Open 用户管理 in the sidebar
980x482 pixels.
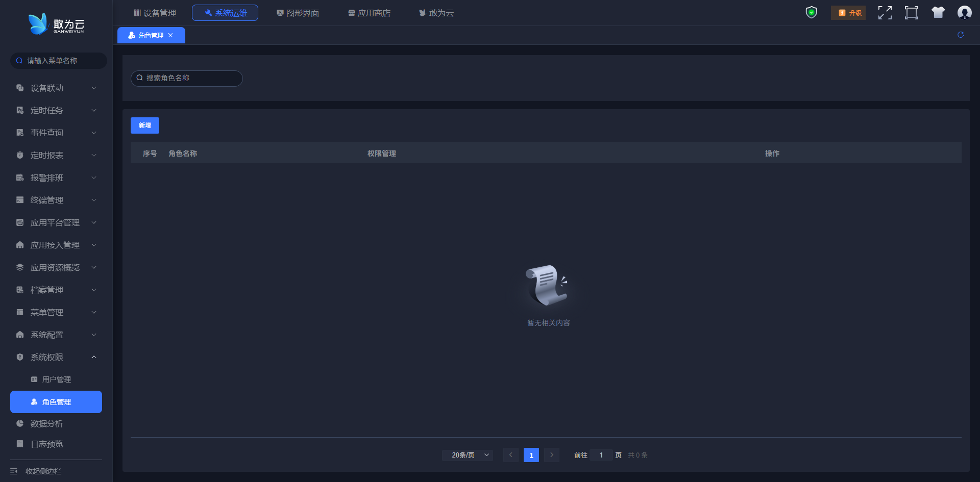pyautogui.click(x=56, y=379)
